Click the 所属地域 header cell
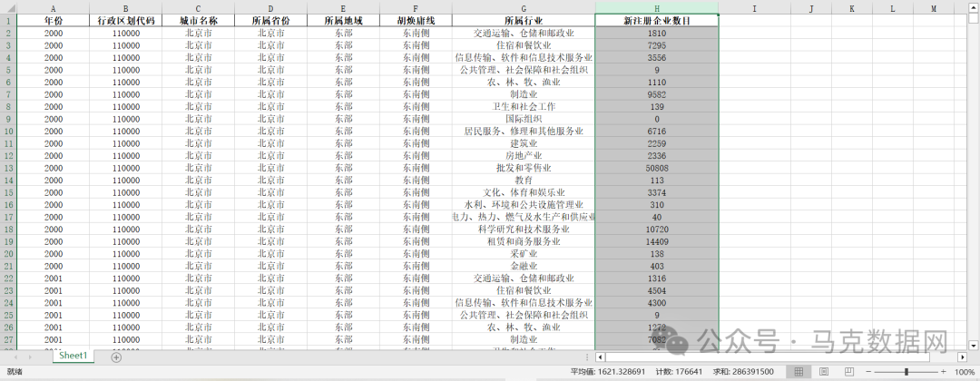Image resolution: width=980 pixels, height=381 pixels. click(343, 21)
